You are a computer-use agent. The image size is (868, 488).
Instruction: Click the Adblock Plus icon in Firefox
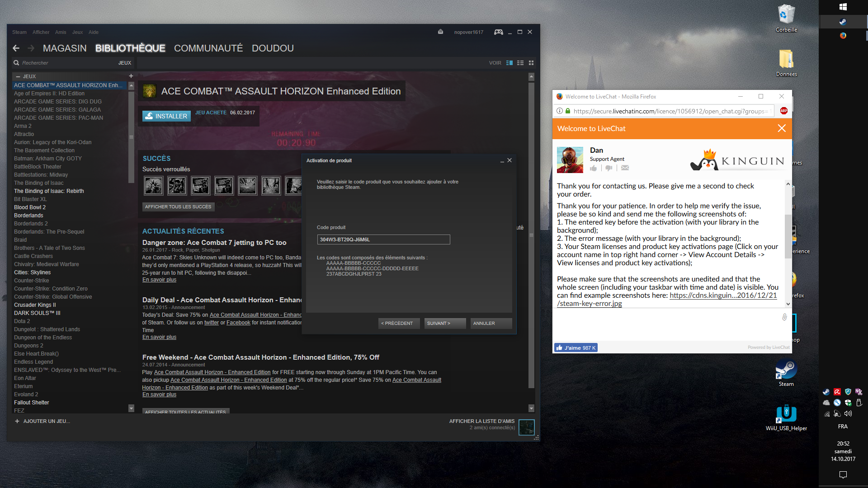tap(784, 111)
